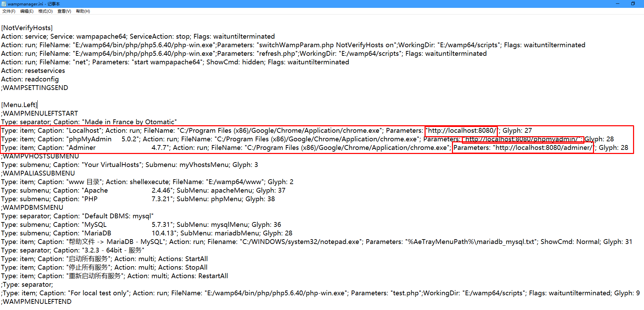Open the 帮助(H) menu
Image resolution: width=644 pixels, height=310 pixels.
click(x=83, y=11)
